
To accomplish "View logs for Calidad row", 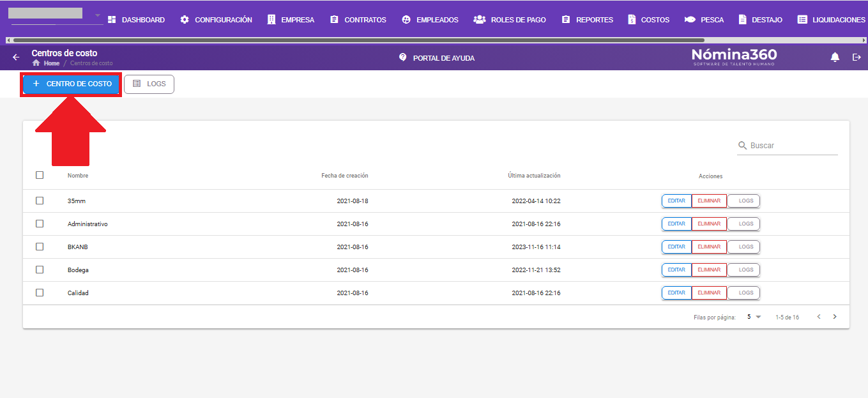I will click(x=743, y=293).
